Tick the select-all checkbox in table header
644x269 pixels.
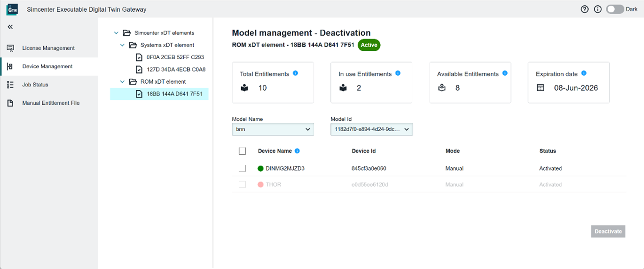tap(243, 151)
